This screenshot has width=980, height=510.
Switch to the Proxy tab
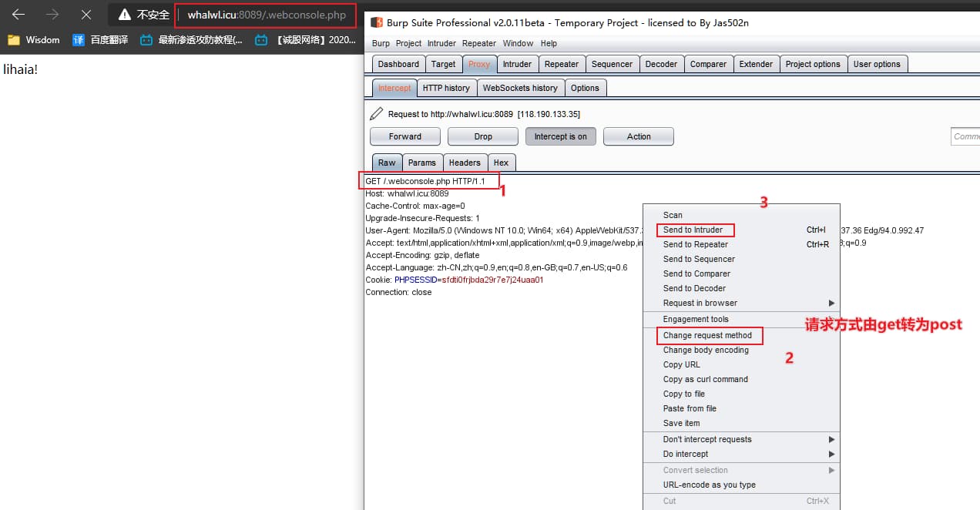(479, 64)
